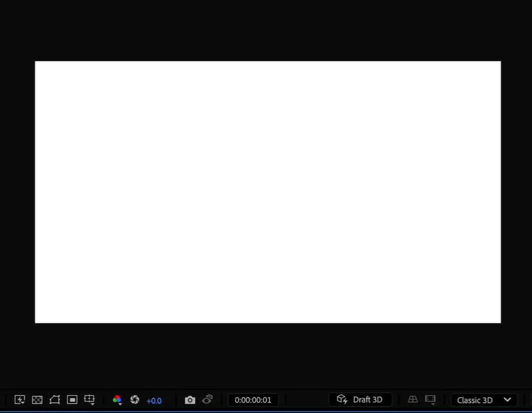Click the +0.0 exposure value
532x413 pixels.
154,401
